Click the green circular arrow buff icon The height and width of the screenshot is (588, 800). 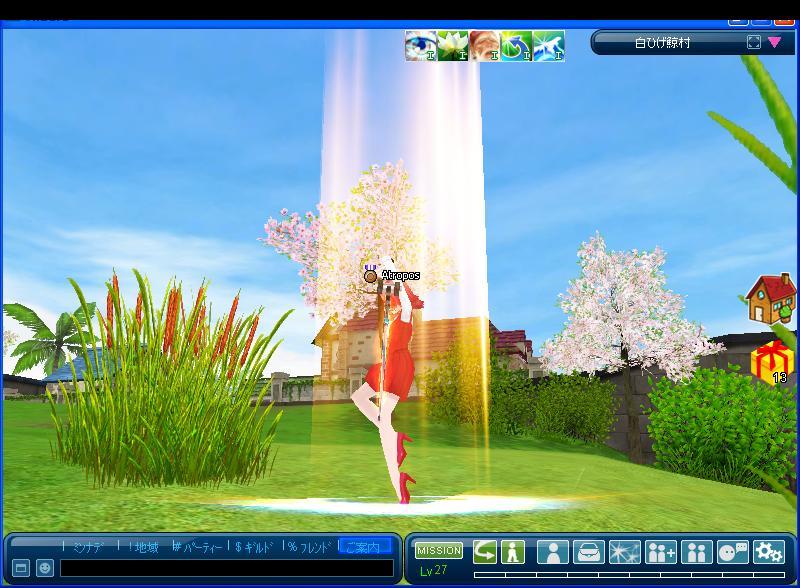(516, 45)
